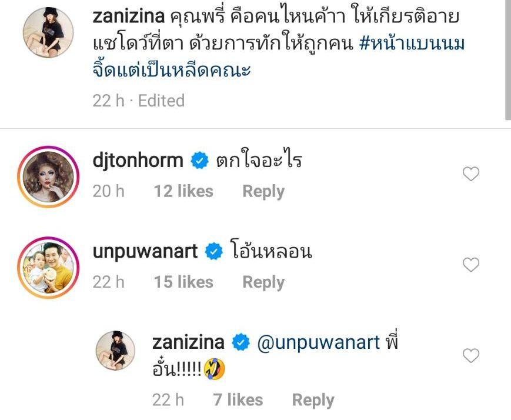Open unpuwanart's story from the profile picture
Image resolution: width=511 pixels, height=420 pixels.
tap(48, 268)
